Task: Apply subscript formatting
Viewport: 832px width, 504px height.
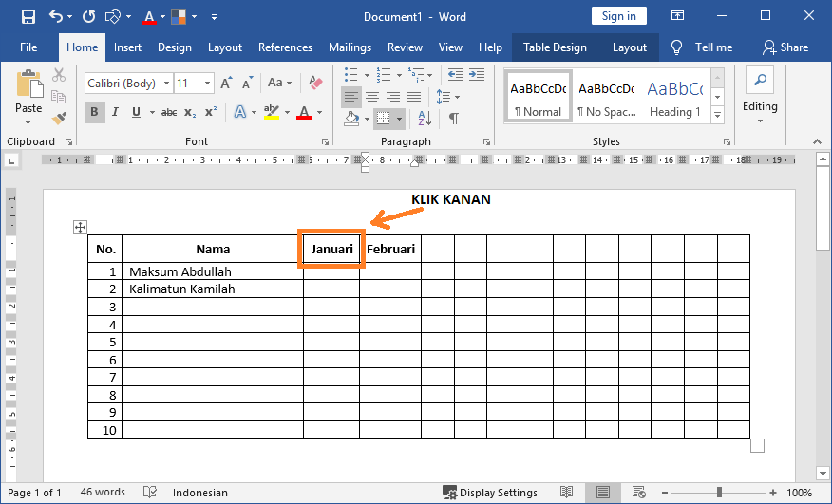Action: coord(190,112)
